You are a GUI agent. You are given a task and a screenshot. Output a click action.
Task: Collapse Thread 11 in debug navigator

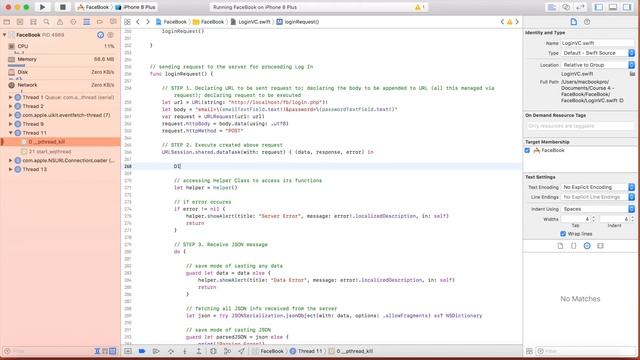(10, 133)
